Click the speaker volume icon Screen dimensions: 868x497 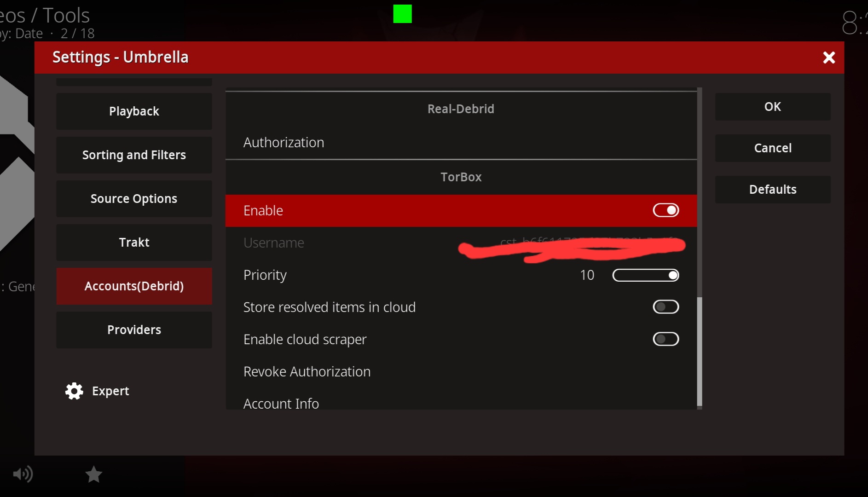[23, 474]
